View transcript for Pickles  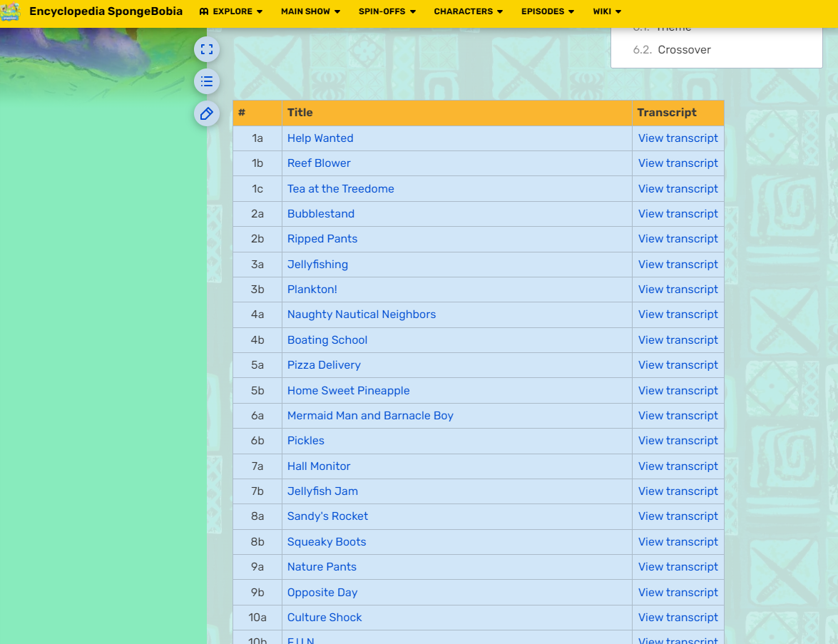coord(678,441)
